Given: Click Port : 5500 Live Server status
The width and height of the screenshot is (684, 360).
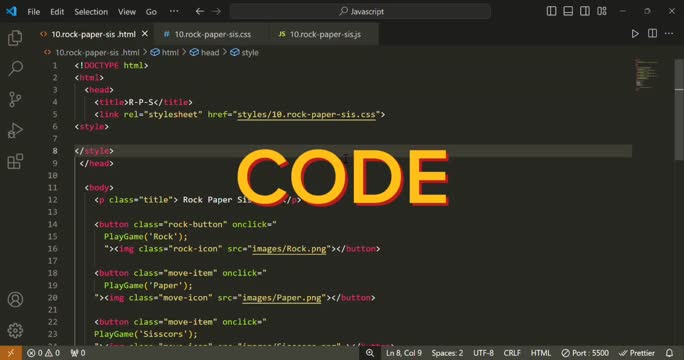Looking at the screenshot, I should tap(585, 353).
